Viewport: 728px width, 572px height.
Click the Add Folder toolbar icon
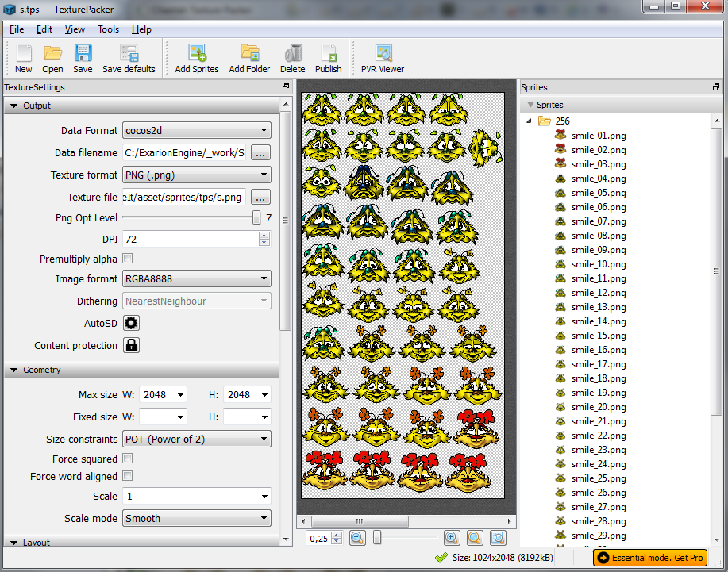coord(248,56)
